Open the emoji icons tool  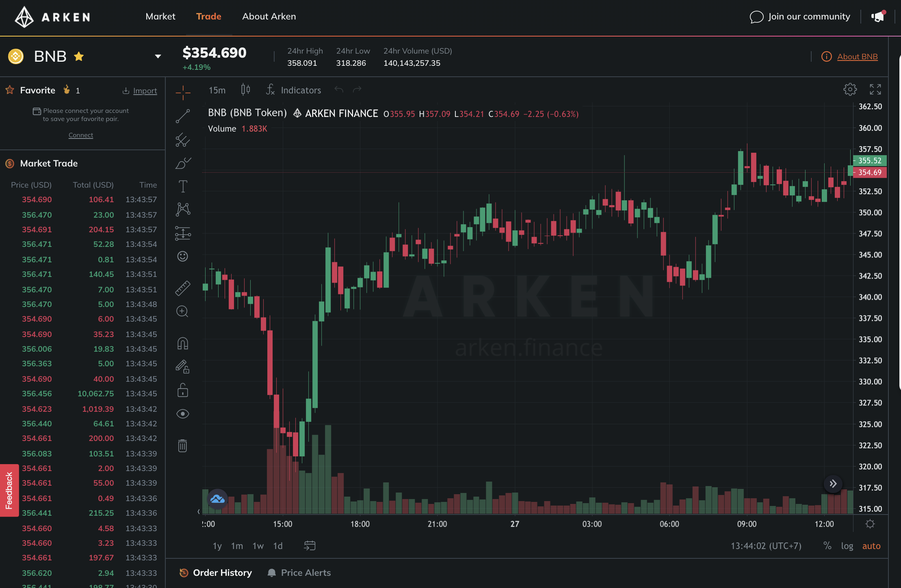[x=183, y=256]
